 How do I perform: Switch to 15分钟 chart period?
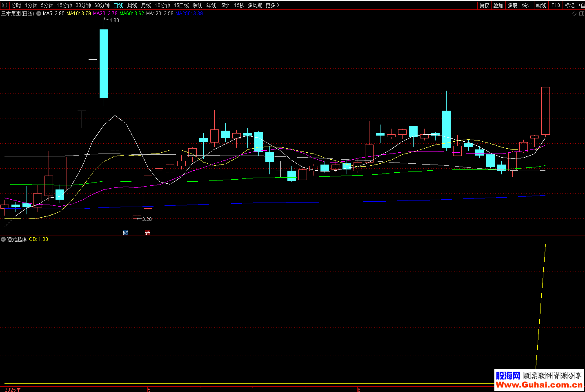pyautogui.click(x=65, y=5)
